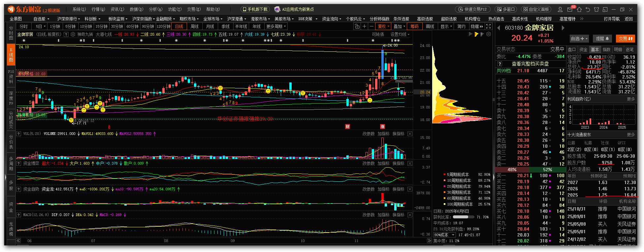Close the 资金博弈 indicator panel
Viewport: 644px width, 252px height.
(410, 164)
